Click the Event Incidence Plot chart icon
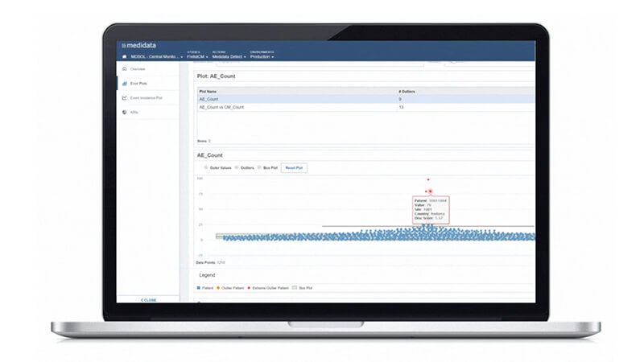The height and width of the screenshot is (362, 644). pyautogui.click(x=125, y=97)
